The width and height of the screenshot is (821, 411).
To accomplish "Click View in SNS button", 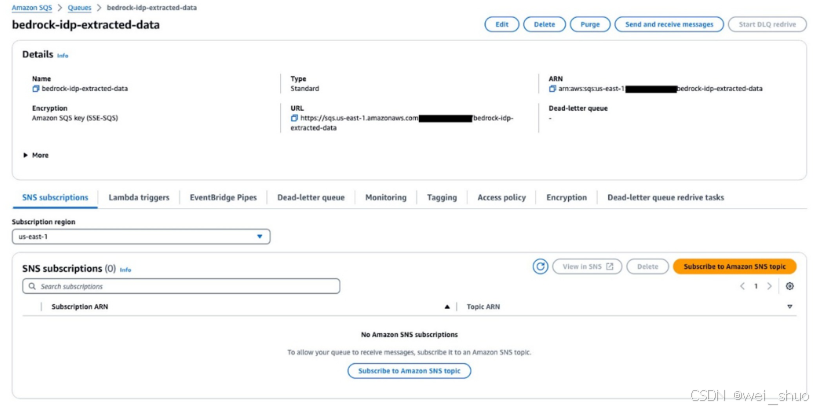I will tap(587, 266).
